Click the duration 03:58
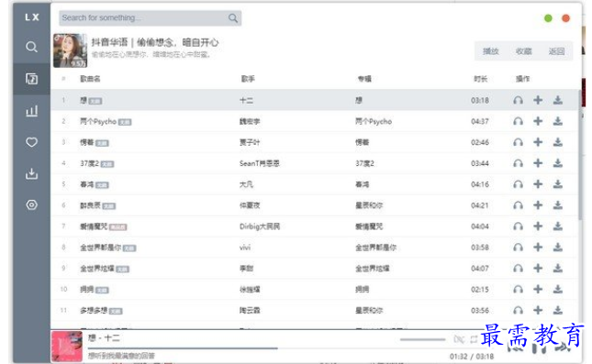This screenshot has width=592, height=364. [480, 248]
